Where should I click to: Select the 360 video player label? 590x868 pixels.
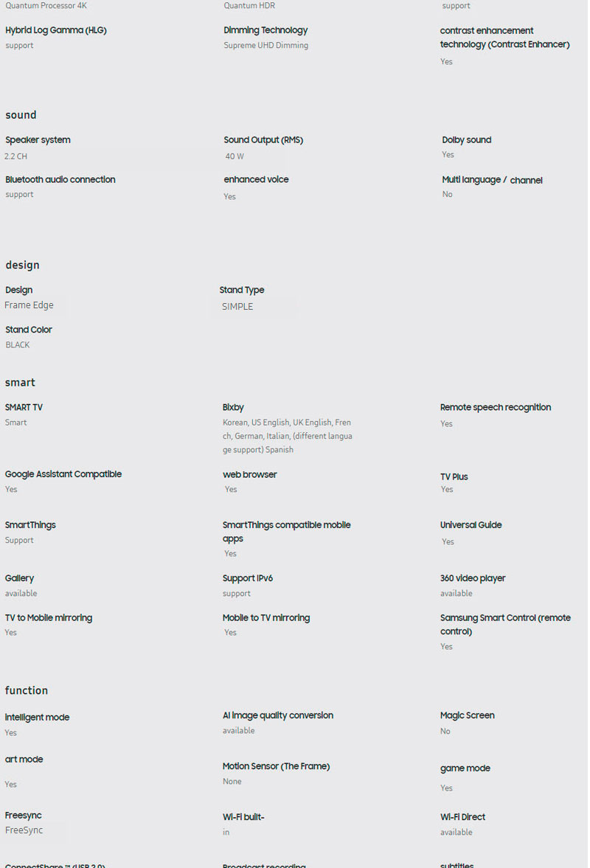click(x=473, y=579)
